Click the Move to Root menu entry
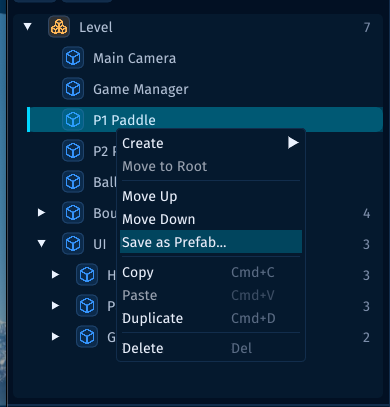 pos(211,166)
